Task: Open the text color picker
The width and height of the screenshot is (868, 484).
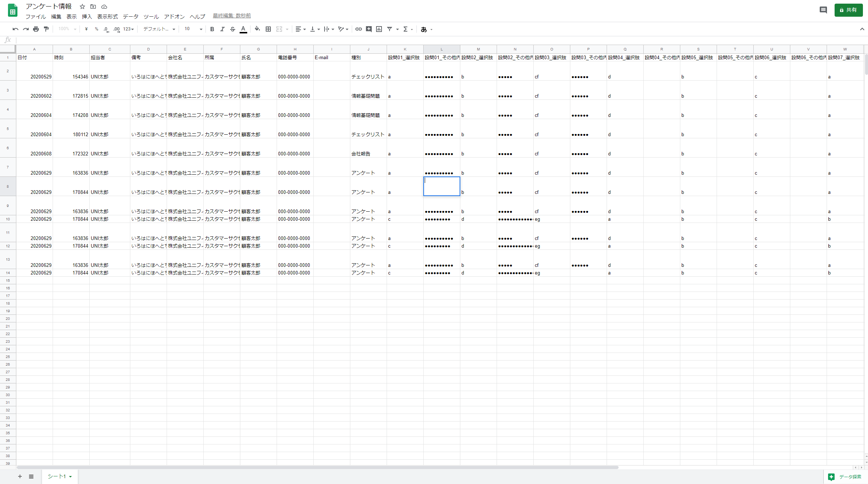Action: [x=243, y=29]
